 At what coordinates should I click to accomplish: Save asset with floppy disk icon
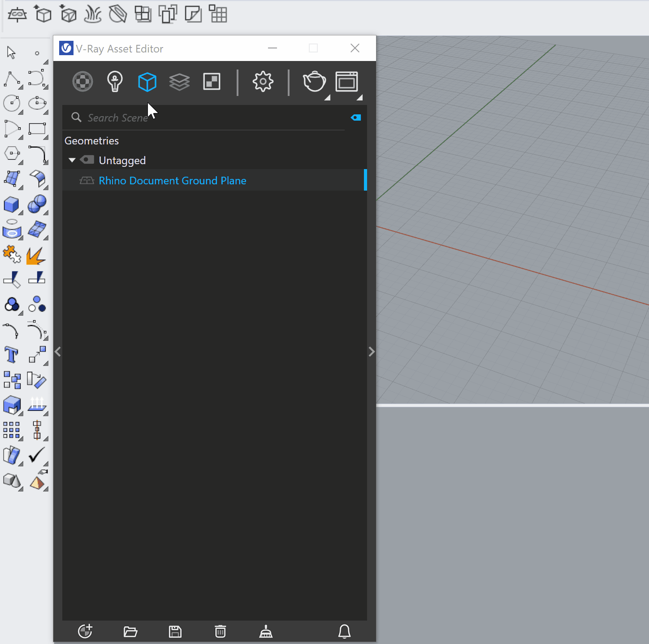coord(175,631)
